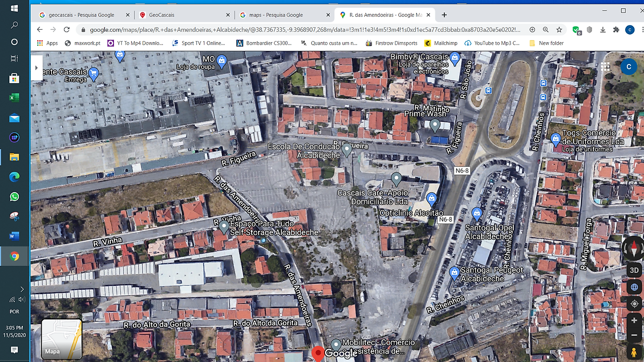Open the Google apps grid
The width and height of the screenshot is (644, 362).
pyautogui.click(x=605, y=66)
